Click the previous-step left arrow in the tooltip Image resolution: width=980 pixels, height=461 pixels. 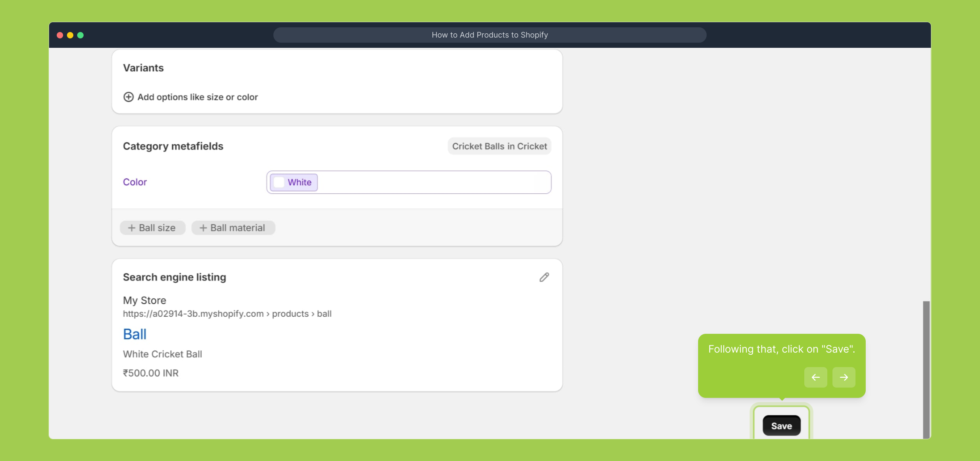point(815,377)
